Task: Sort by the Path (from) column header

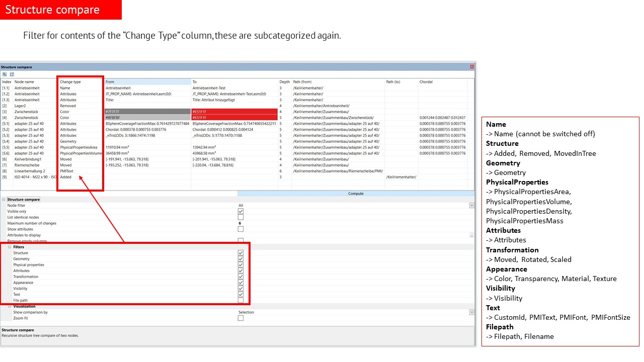Action: [x=338, y=82]
